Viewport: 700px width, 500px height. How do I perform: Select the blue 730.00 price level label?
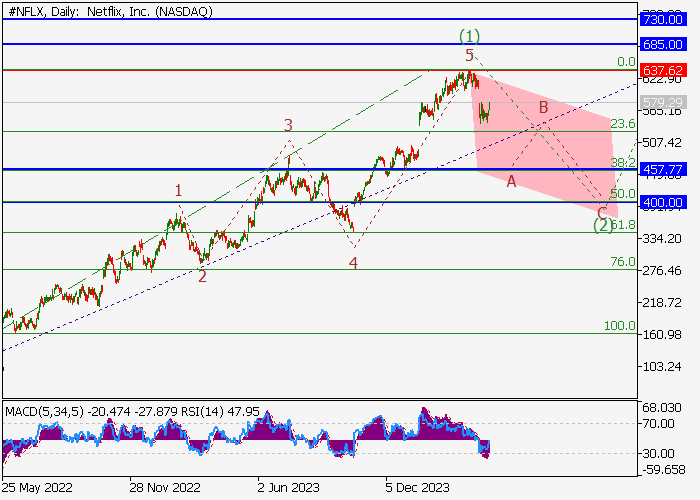click(663, 20)
